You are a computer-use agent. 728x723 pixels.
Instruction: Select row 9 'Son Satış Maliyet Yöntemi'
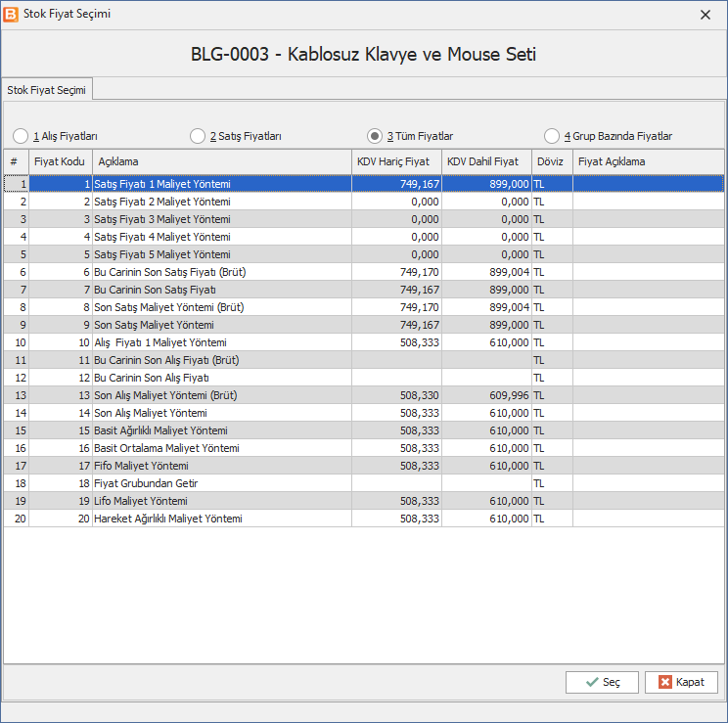(364, 325)
